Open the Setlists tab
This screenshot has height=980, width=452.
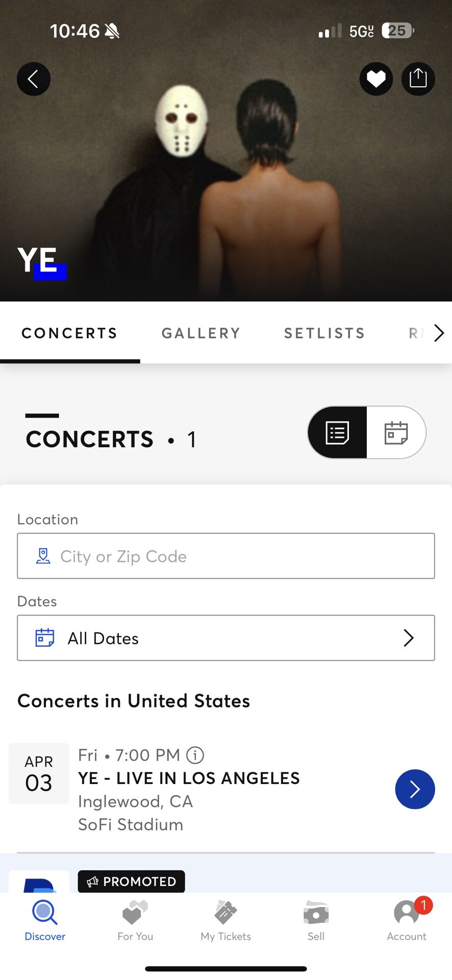click(324, 333)
